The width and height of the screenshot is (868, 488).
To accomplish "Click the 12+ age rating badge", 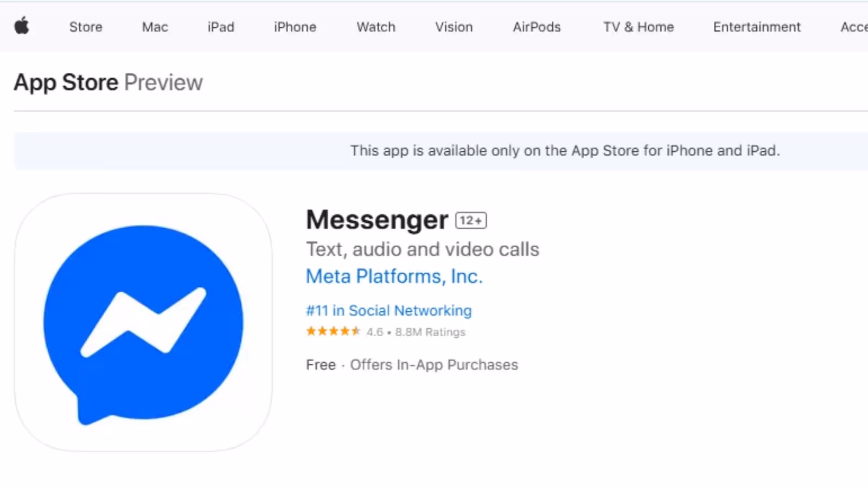I will coord(471,220).
